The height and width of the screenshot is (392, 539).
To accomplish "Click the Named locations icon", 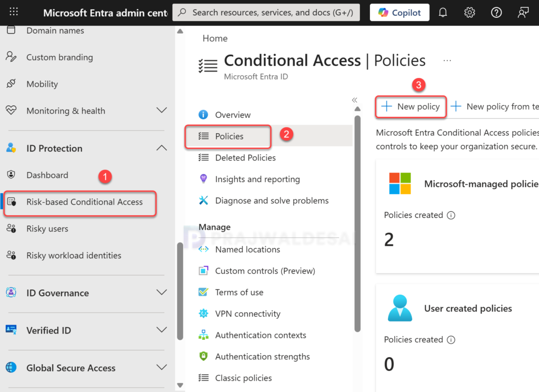I will [203, 249].
